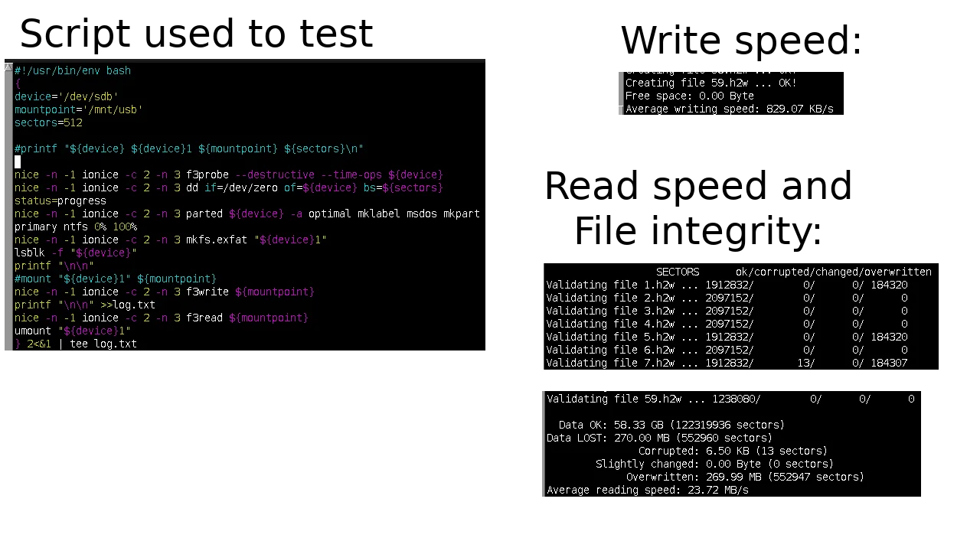Click the "#!/usr/bin/env bash" shebang line
This screenshot has width=980, height=551.
[73, 70]
